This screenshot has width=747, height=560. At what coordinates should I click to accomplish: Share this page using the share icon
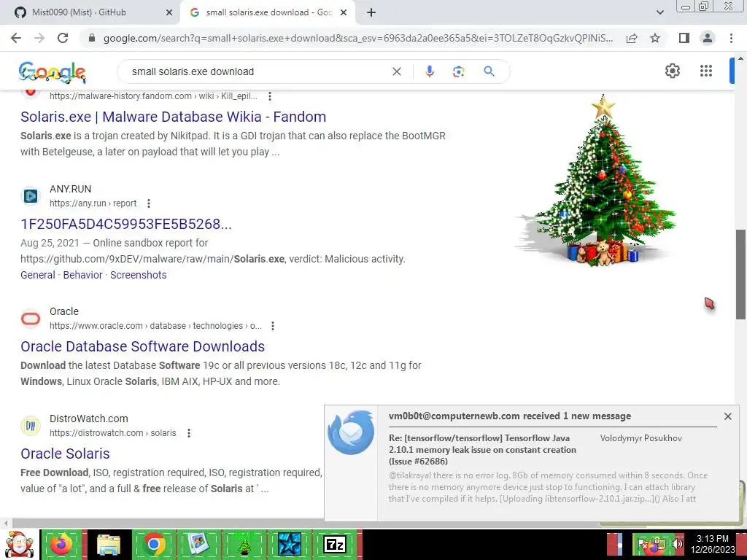(x=632, y=38)
